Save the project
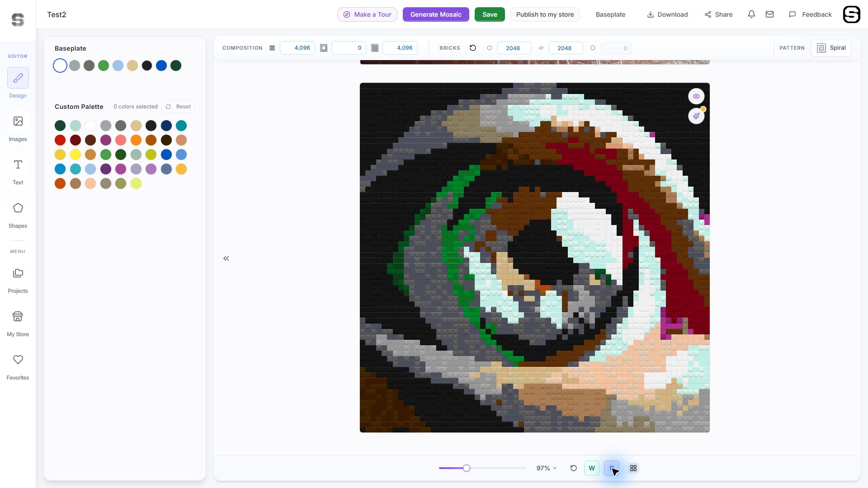 pyautogui.click(x=490, y=14)
